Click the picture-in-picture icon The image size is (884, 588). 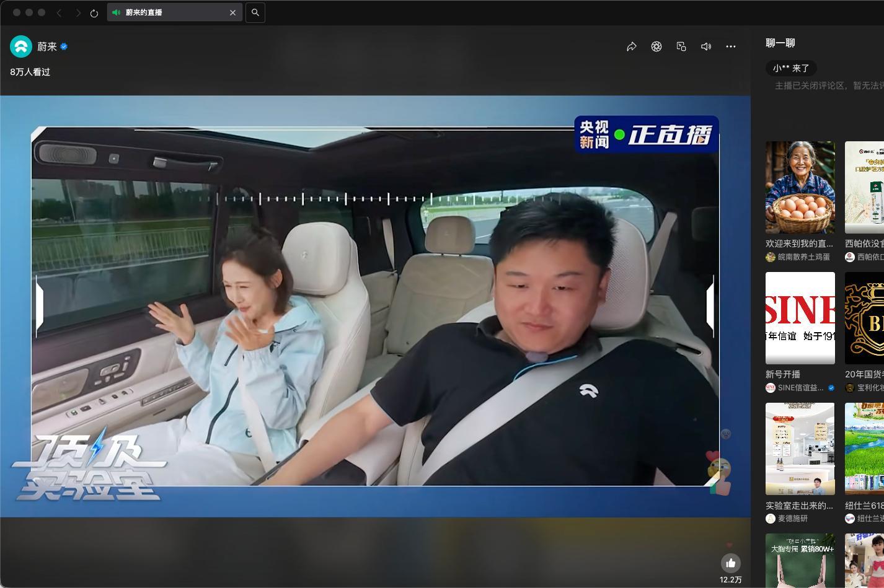681,46
